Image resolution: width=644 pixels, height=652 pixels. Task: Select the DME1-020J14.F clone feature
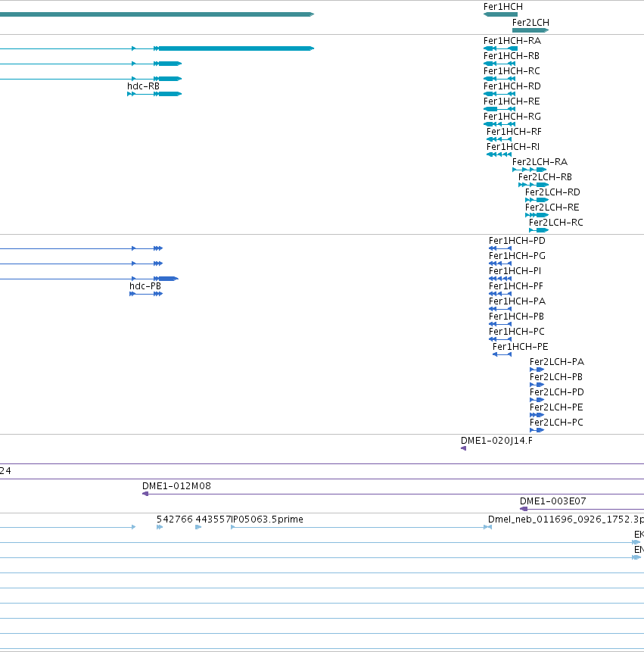click(464, 448)
